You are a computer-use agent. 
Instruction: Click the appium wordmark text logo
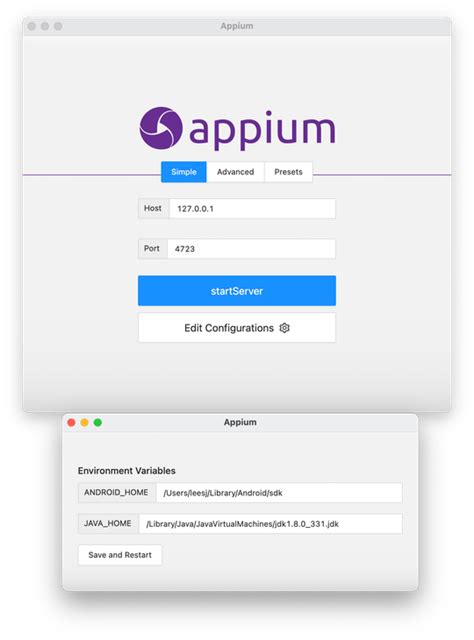[262, 130]
